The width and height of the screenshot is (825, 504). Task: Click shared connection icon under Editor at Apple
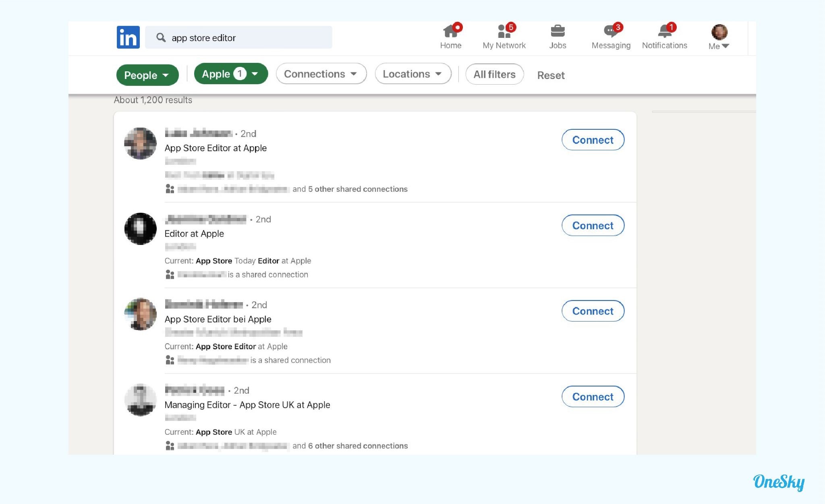[x=170, y=274]
